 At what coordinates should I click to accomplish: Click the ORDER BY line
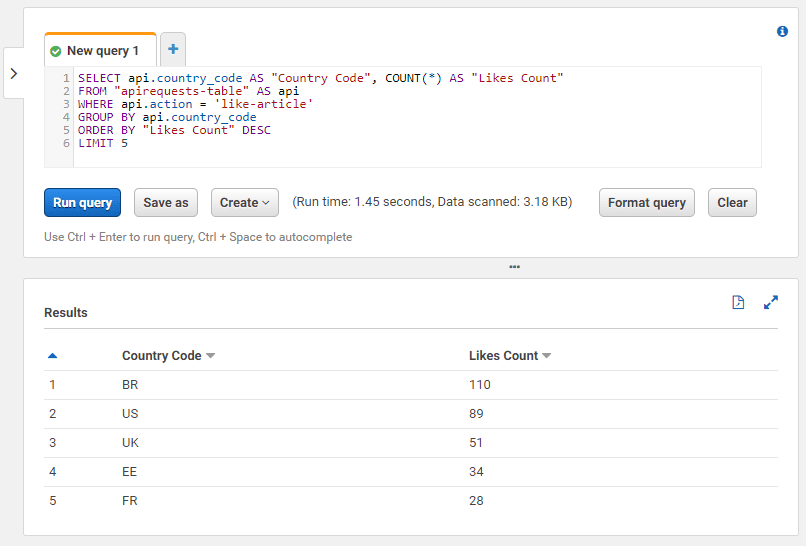coord(174,130)
